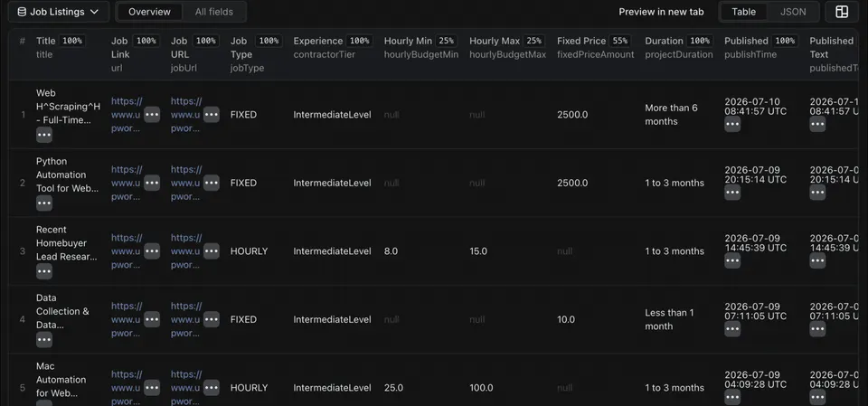Viewport: 868px width, 406px height.
Task: Switch to JSON view
Action: tap(793, 12)
